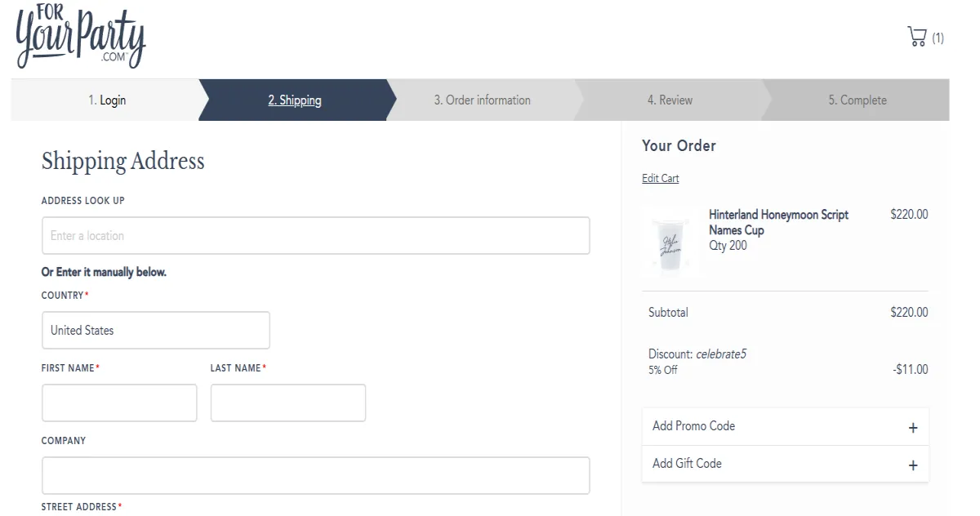
Task: Switch to the 3. Order information step
Action: (482, 100)
